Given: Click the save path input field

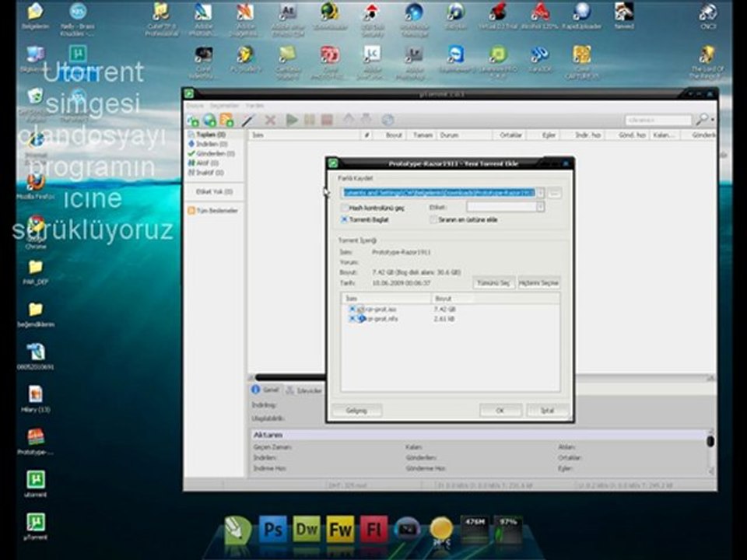Looking at the screenshot, I should coord(439,193).
